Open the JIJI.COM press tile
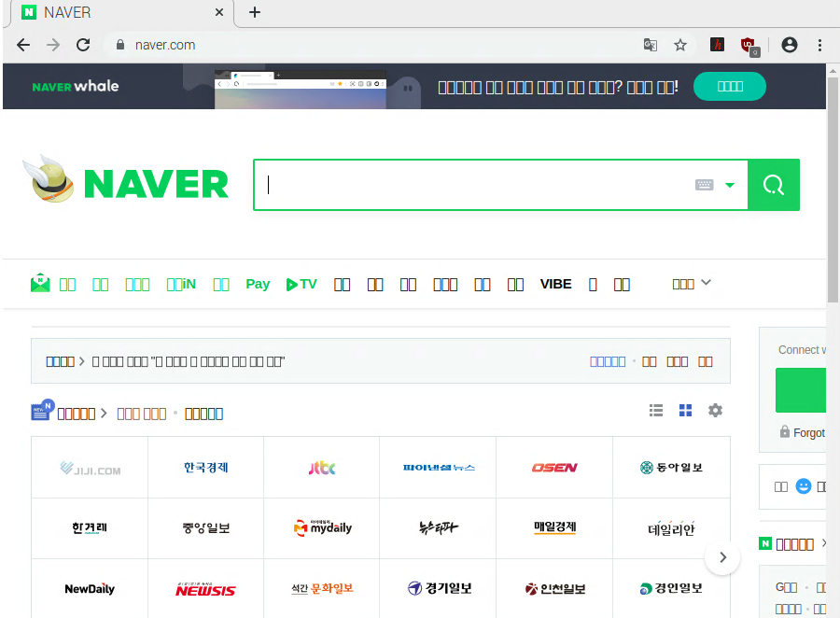 coord(90,468)
